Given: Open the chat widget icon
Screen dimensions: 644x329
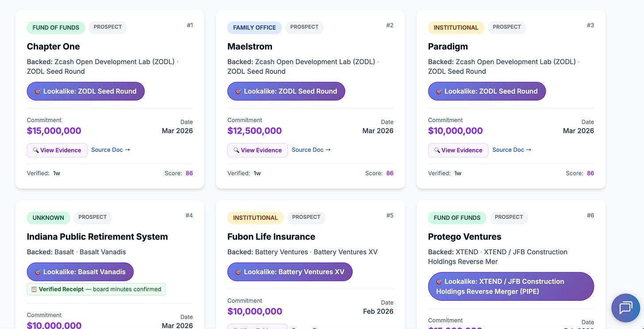Looking at the screenshot, I should pos(625,307).
